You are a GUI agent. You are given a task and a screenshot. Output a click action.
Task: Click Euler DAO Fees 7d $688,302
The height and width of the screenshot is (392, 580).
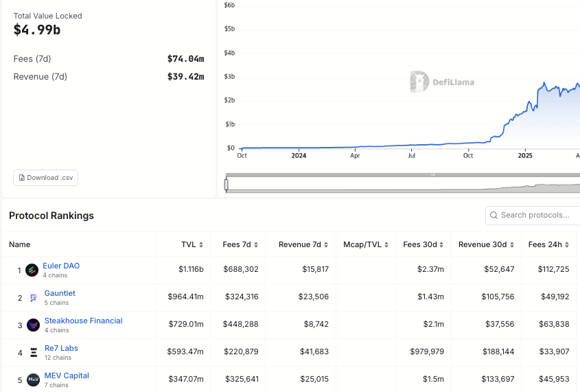pyautogui.click(x=241, y=269)
